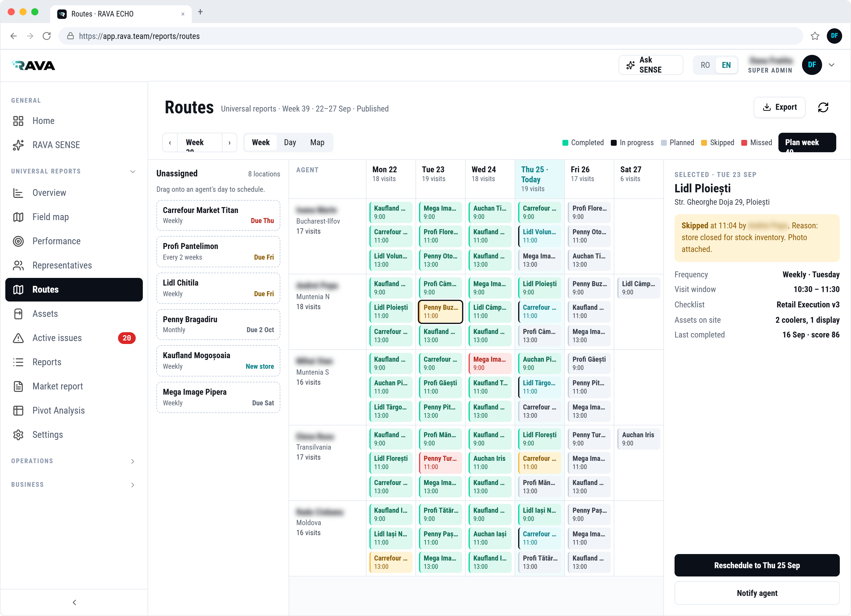The image size is (851, 616).
Task: Click the Overview chart icon
Action: click(x=18, y=193)
